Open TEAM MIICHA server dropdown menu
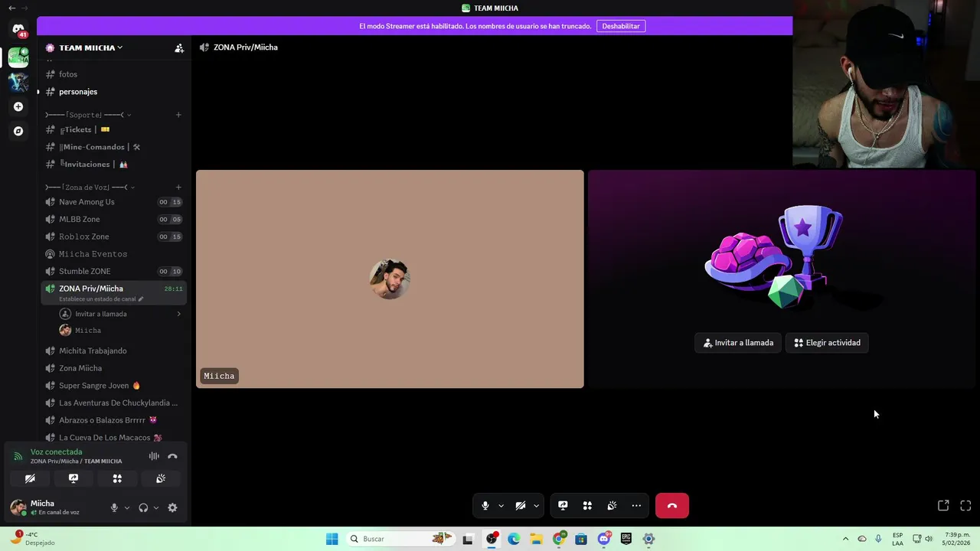980x551 pixels. [x=90, y=47]
